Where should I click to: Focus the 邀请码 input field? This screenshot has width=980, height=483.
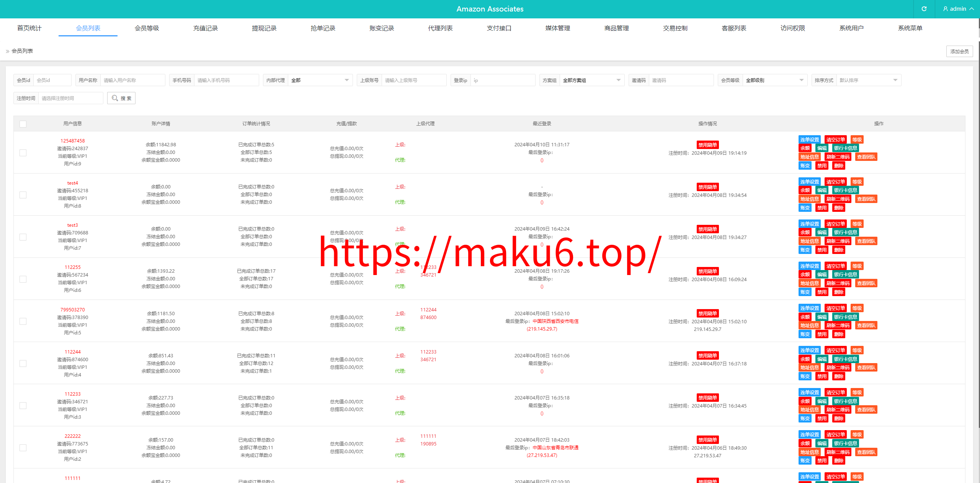[x=681, y=80]
